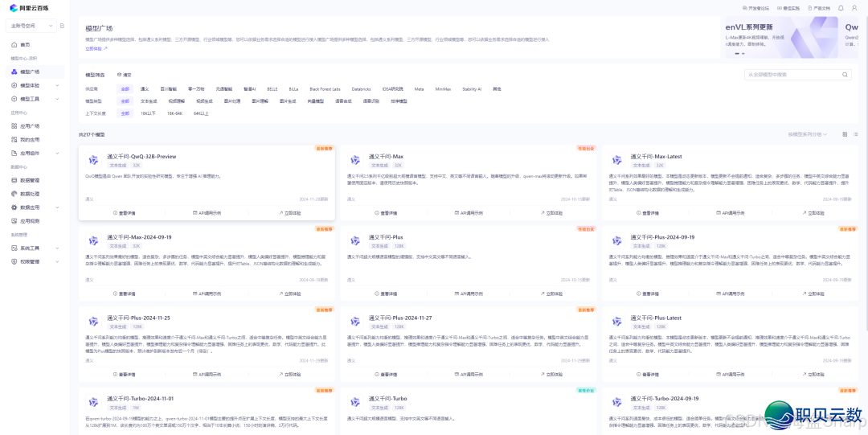
Task: Open the notification bell
Action: pyautogui.click(x=841, y=8)
